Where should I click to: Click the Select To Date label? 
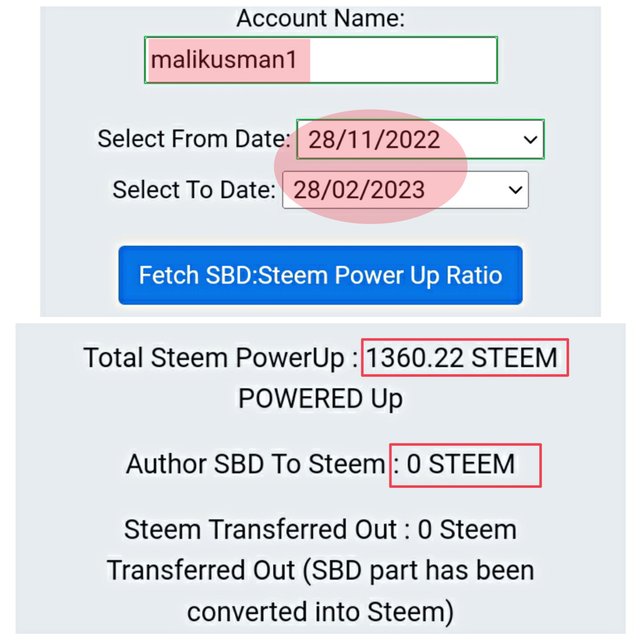click(x=194, y=189)
